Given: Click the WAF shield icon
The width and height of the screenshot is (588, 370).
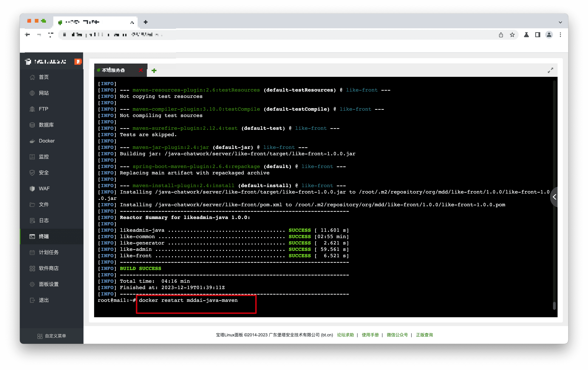Looking at the screenshot, I should [x=32, y=189].
